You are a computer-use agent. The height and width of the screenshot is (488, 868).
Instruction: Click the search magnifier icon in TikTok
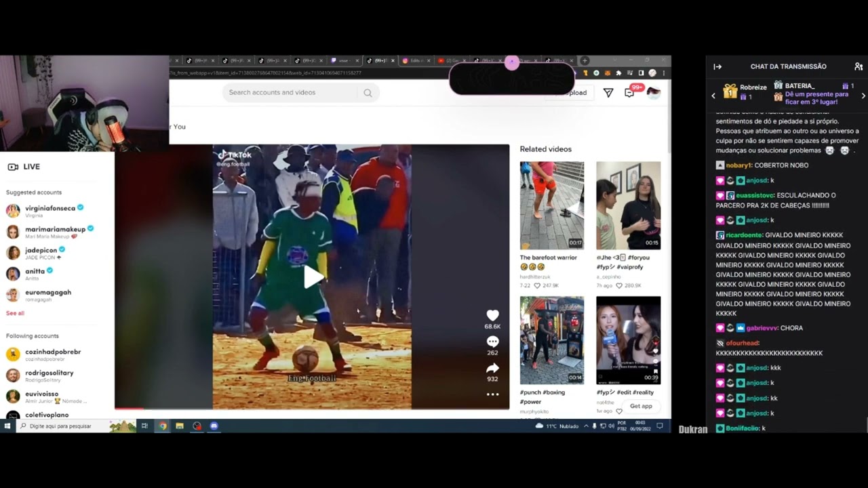tap(368, 93)
